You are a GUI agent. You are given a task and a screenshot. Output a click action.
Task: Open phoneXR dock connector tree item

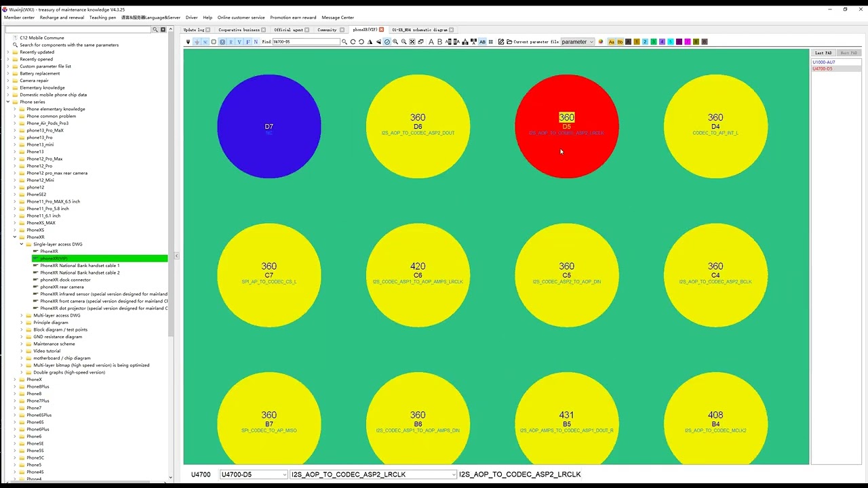(65, 280)
